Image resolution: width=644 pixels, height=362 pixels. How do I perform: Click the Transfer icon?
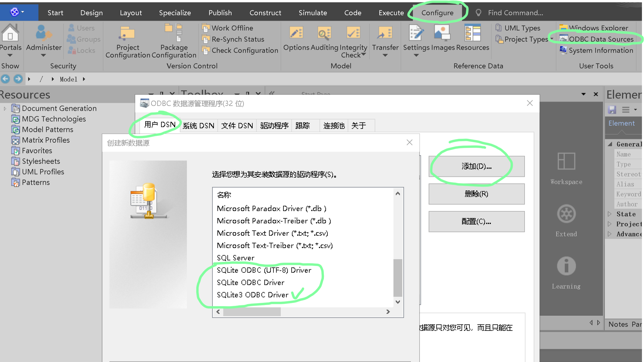(x=385, y=33)
